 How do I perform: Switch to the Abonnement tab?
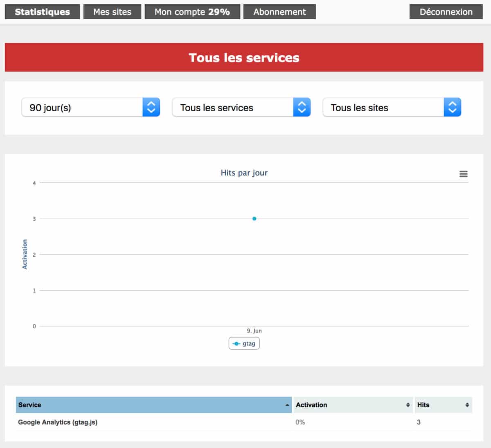coord(279,12)
